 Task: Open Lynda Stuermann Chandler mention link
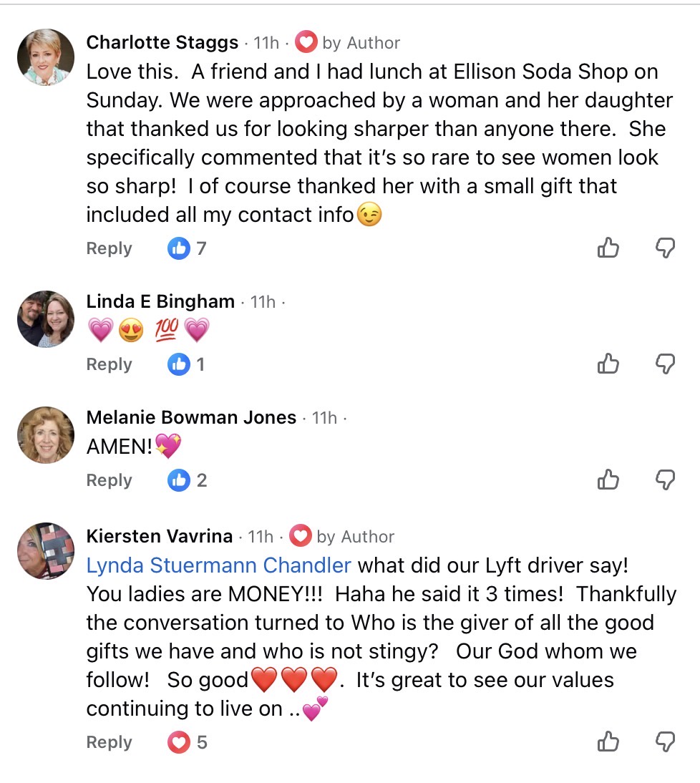point(218,565)
